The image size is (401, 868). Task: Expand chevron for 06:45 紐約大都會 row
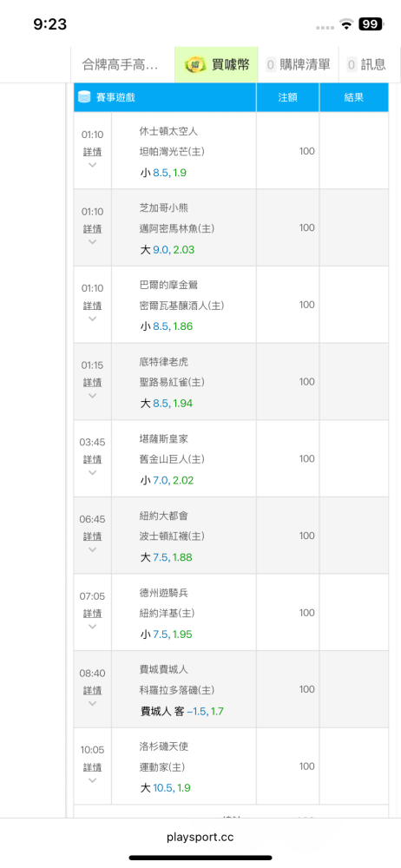click(x=93, y=549)
